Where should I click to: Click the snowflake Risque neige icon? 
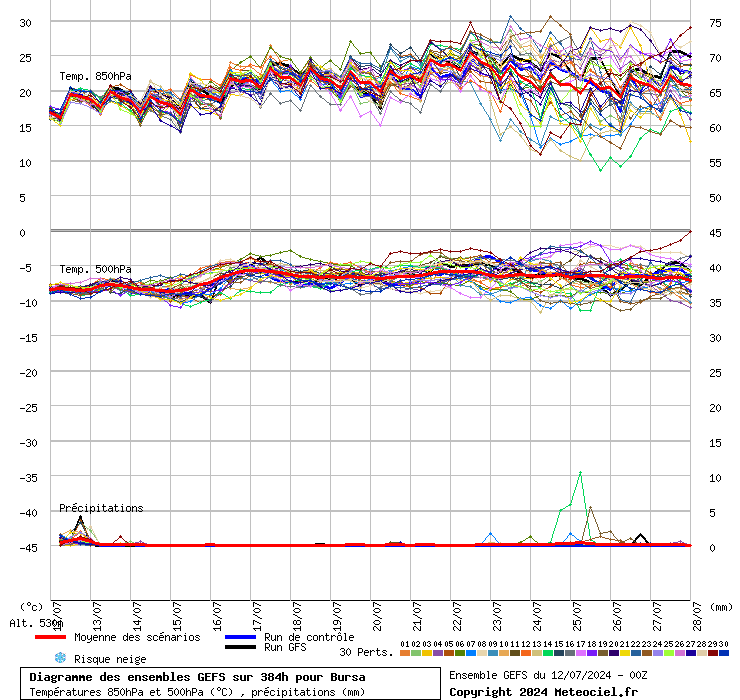tap(60, 658)
